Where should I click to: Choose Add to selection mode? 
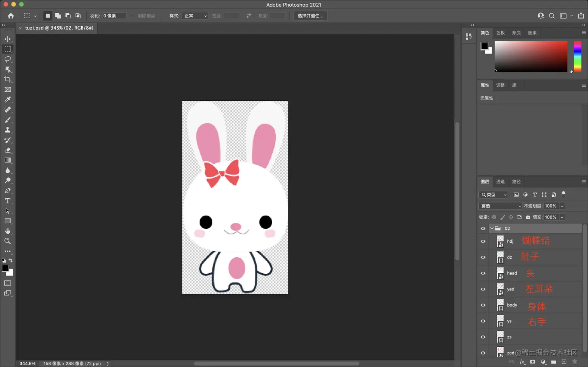(x=58, y=16)
